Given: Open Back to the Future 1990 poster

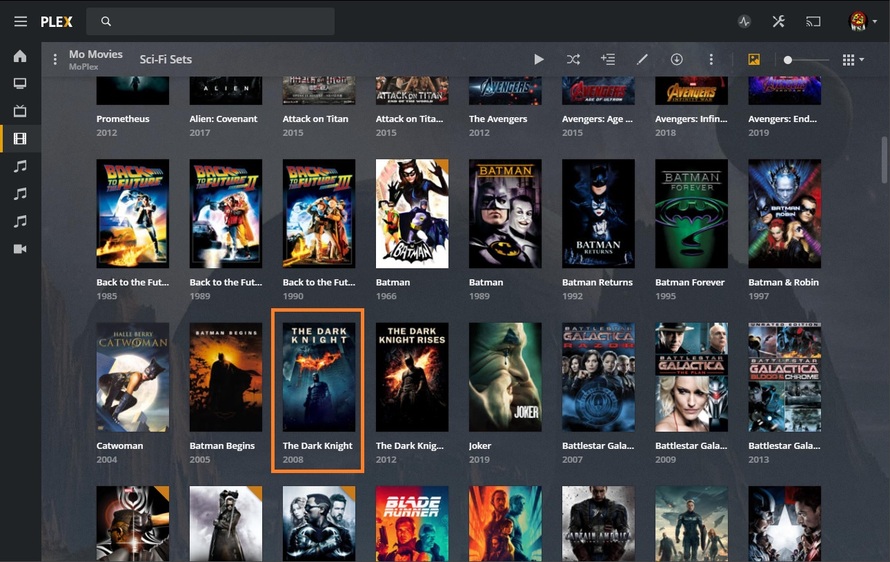Looking at the screenshot, I should (x=319, y=213).
